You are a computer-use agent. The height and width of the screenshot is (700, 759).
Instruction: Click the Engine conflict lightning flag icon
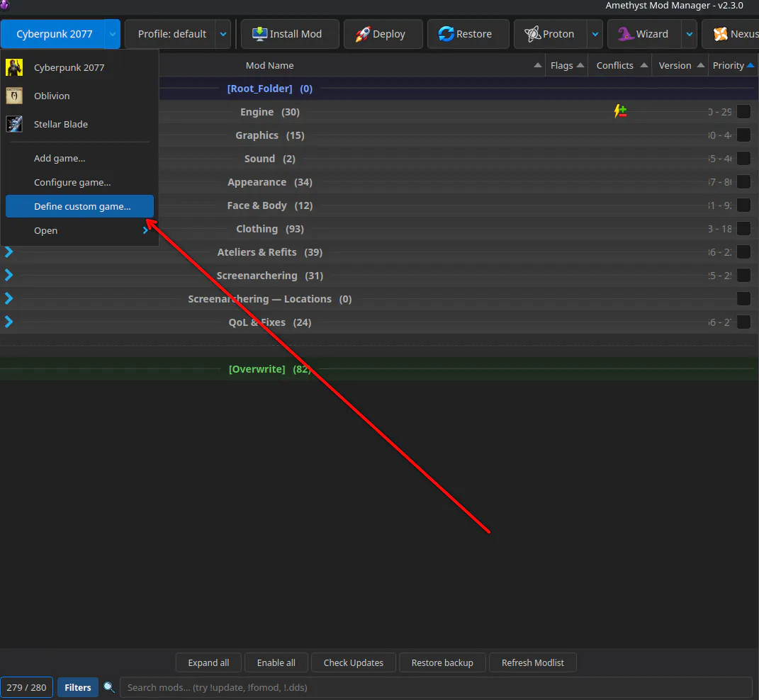pos(620,111)
